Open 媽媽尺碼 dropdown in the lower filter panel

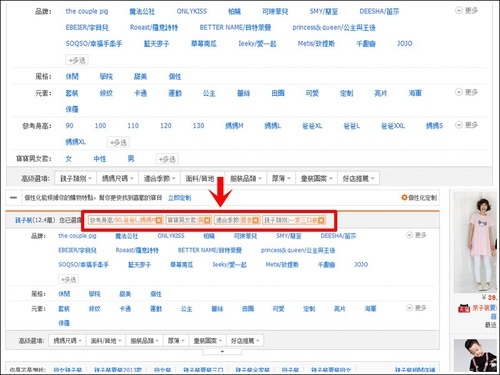(67, 341)
